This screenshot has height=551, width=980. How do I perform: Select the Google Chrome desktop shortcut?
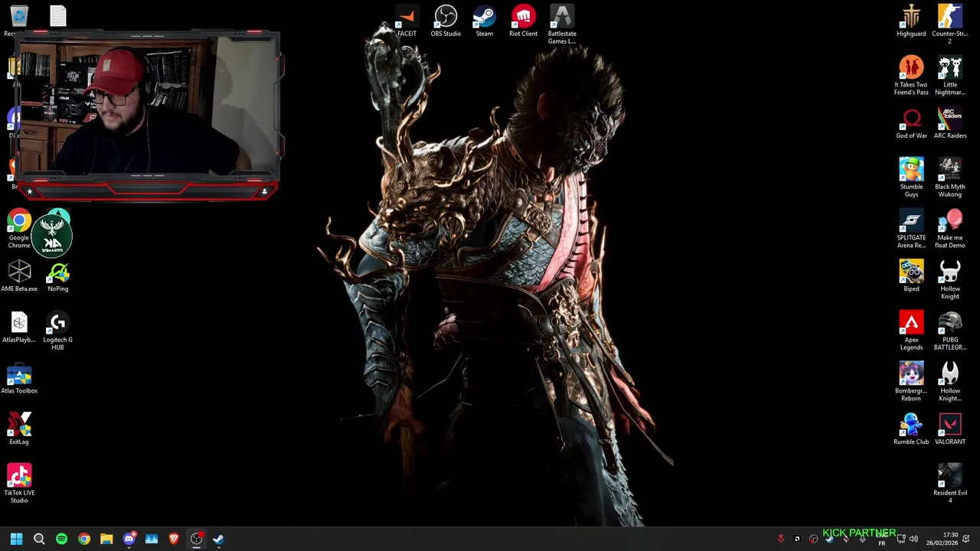19,228
